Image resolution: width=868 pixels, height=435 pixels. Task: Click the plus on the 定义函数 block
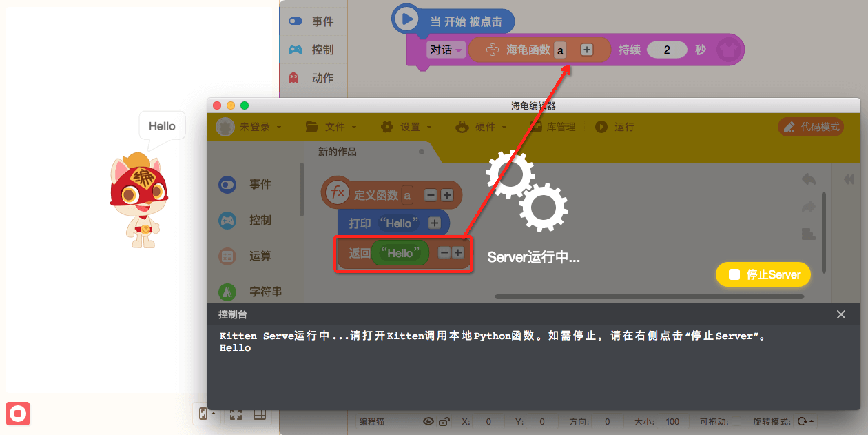446,195
